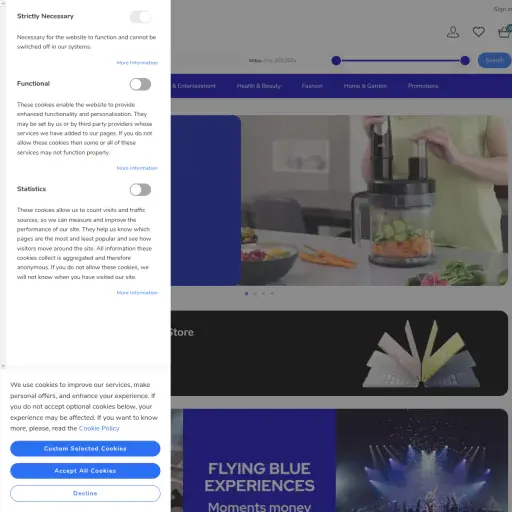The image size is (512, 512).
Task: Click the cookie panel scrollbar down arrow
Action: 3,366
